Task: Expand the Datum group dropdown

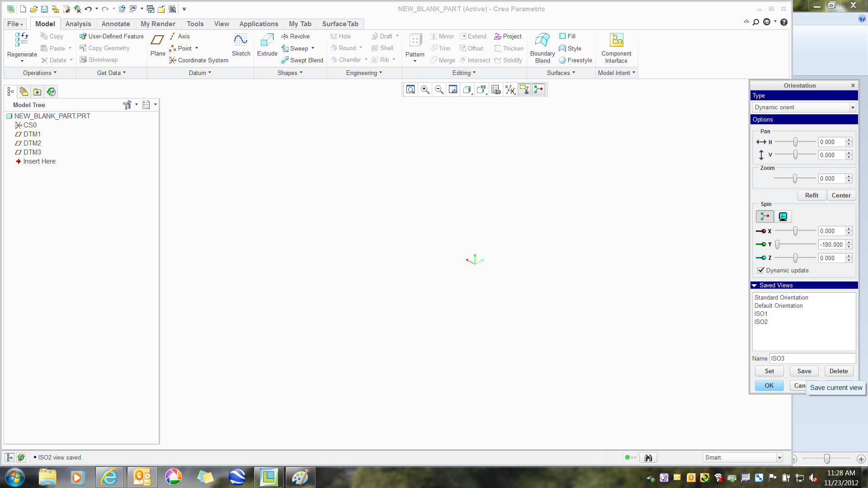Action: coord(200,73)
